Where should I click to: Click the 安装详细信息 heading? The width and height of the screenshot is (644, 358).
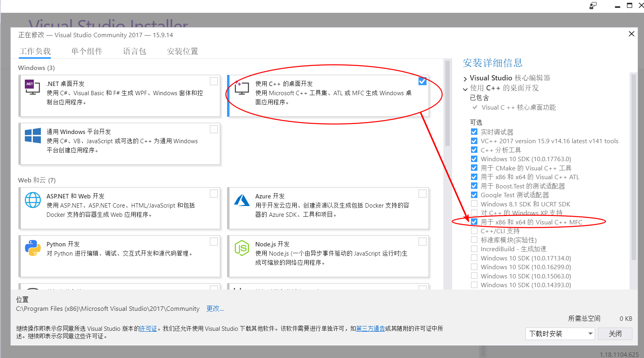493,63
